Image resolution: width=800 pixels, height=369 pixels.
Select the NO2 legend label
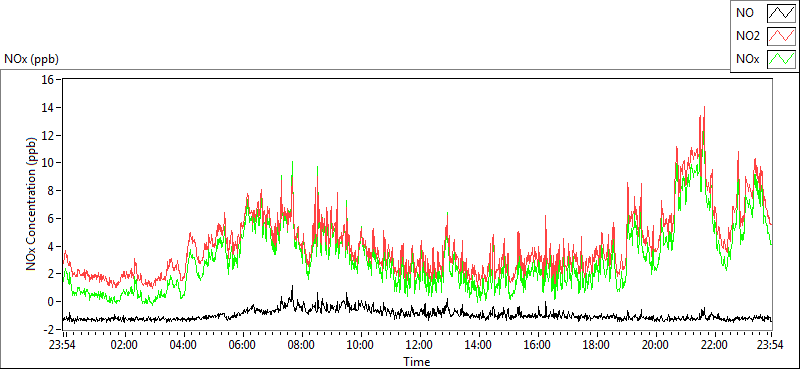[746, 36]
